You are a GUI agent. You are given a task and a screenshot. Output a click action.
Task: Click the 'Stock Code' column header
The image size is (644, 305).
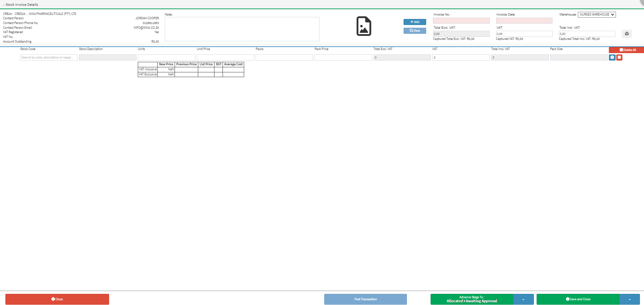click(28, 49)
